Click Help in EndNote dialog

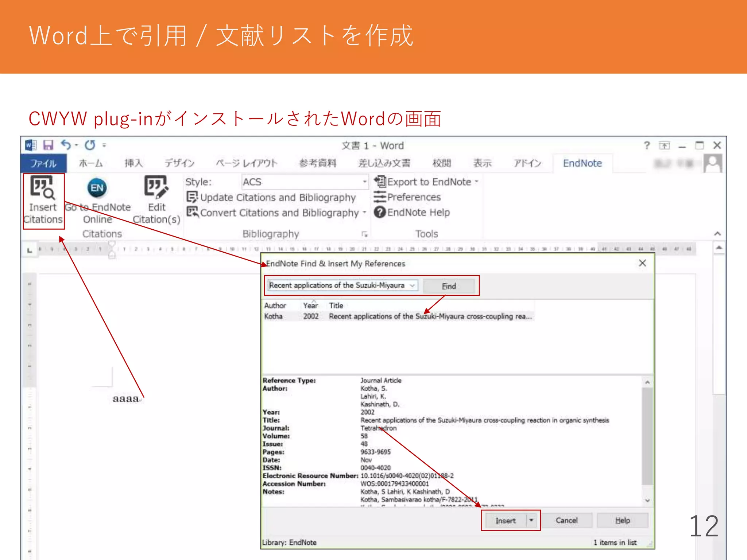(623, 520)
